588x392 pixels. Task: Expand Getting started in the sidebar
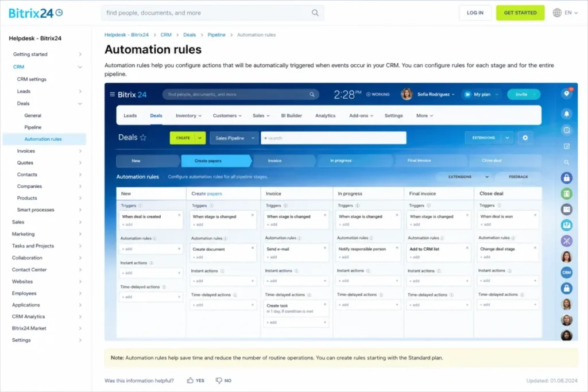(80, 55)
